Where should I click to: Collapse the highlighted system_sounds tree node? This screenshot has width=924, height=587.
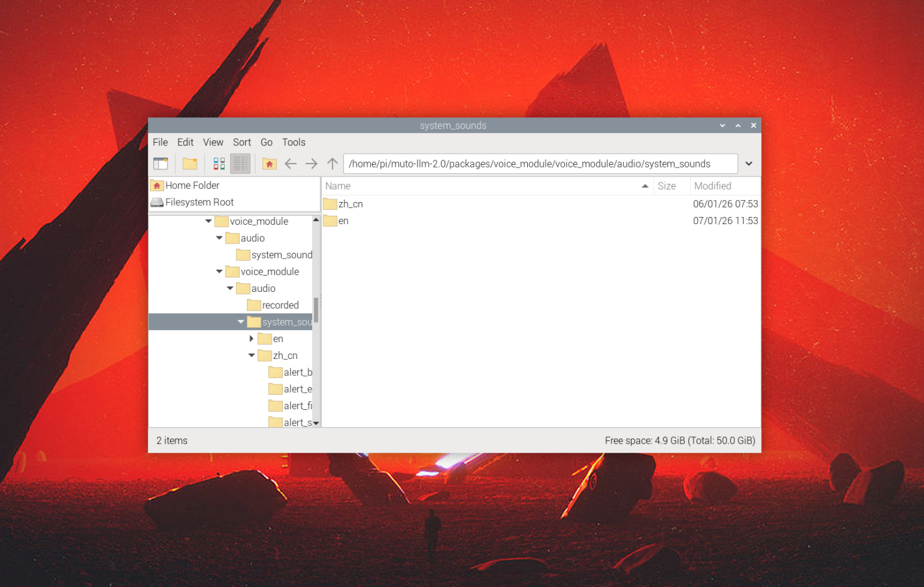(x=241, y=322)
